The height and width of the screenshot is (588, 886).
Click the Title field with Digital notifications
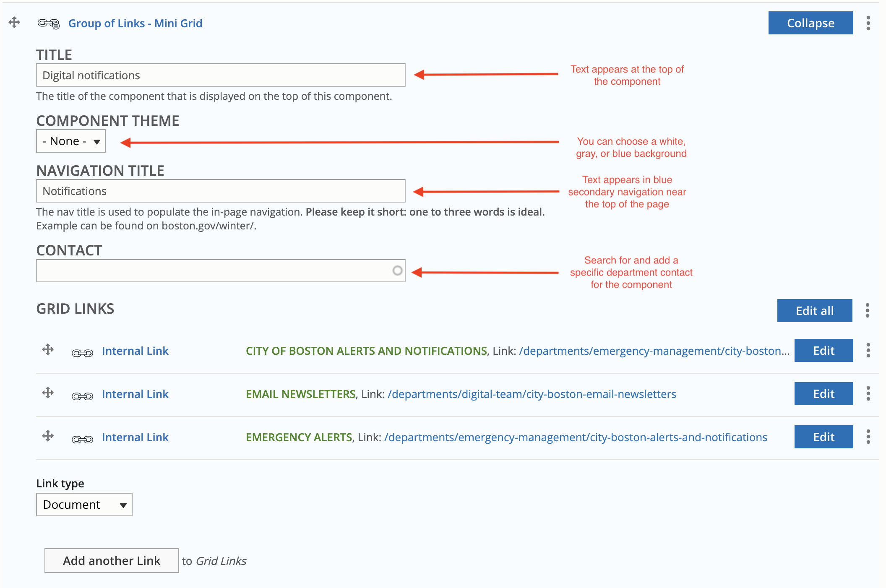(x=221, y=75)
